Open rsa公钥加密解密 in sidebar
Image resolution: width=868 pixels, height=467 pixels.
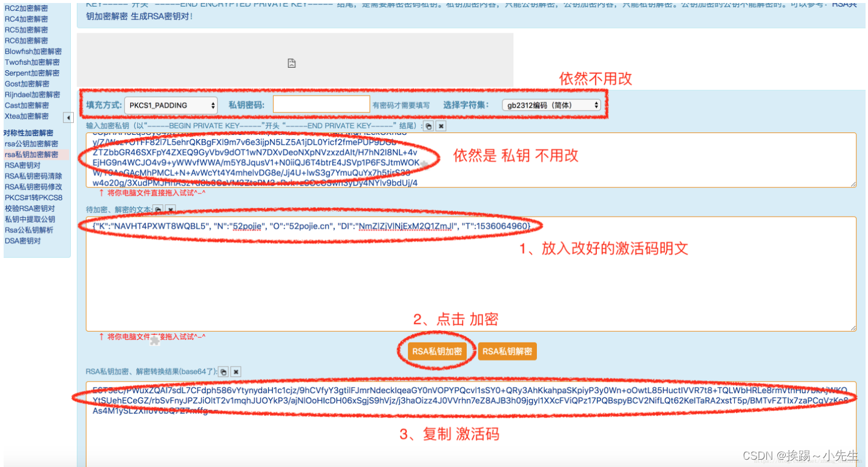point(31,144)
